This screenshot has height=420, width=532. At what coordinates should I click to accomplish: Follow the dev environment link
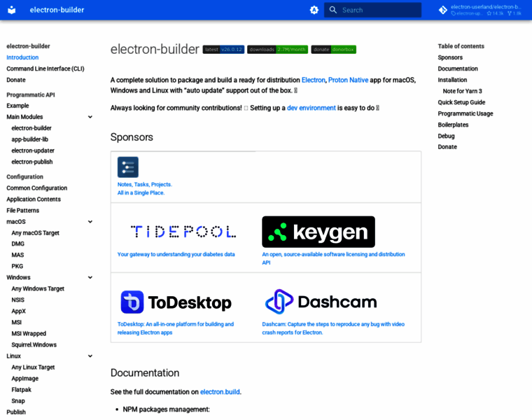(x=311, y=108)
